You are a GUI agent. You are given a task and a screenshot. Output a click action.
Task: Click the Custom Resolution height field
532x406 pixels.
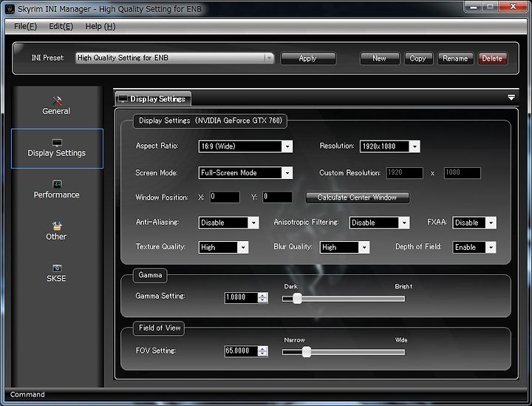[x=462, y=173]
